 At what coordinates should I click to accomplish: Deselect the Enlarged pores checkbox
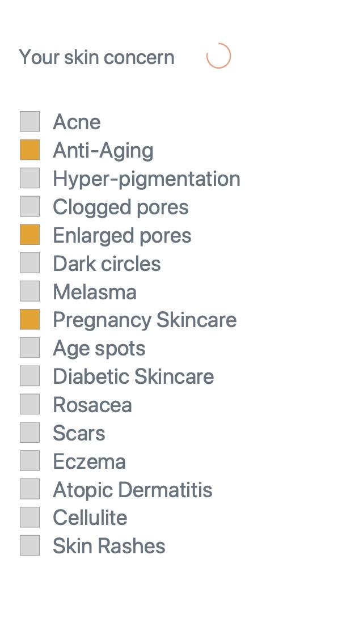[29, 235]
